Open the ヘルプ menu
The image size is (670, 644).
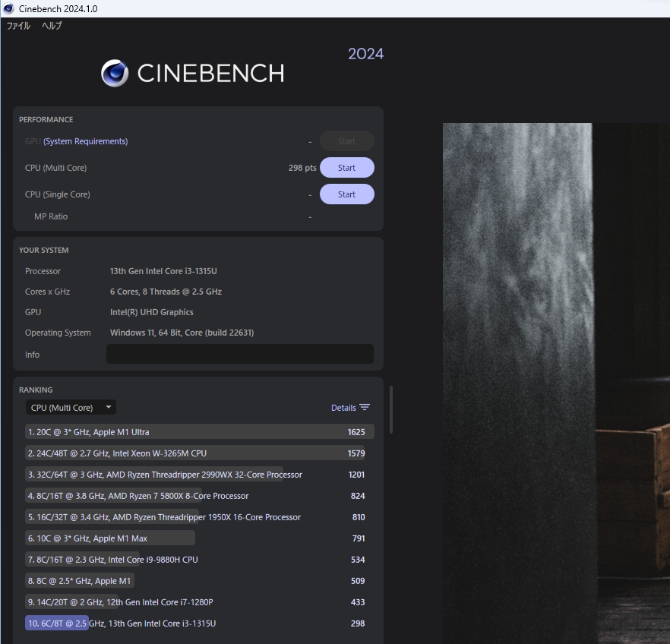pos(52,26)
